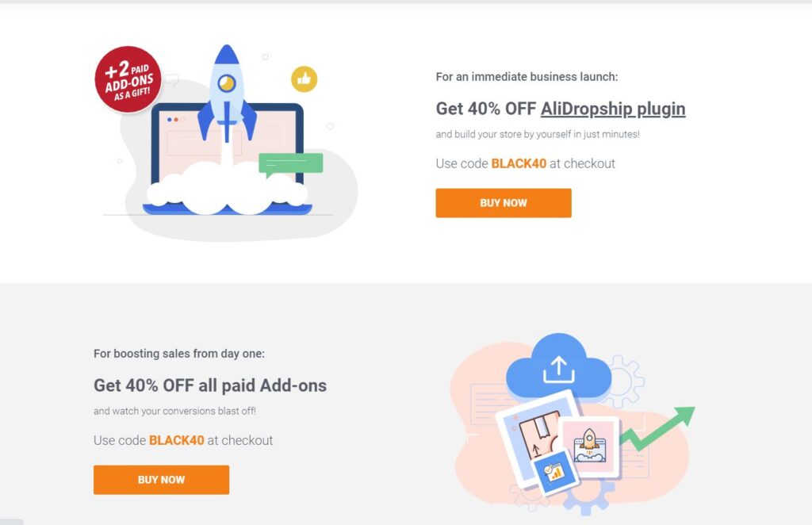Click the blue analytics chart tile
This screenshot has height=525, width=812.
tap(555, 472)
